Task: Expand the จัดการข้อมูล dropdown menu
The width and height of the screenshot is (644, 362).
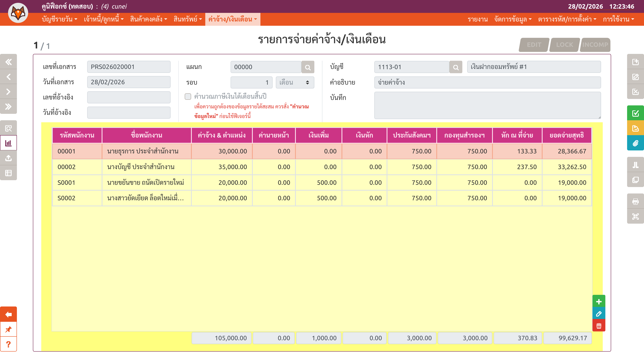Action: pos(513,19)
